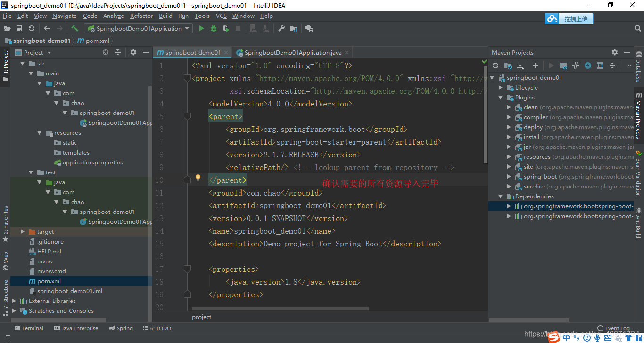Toggle Maven Offline Mode
The height and width of the screenshot is (343, 644).
click(576, 65)
